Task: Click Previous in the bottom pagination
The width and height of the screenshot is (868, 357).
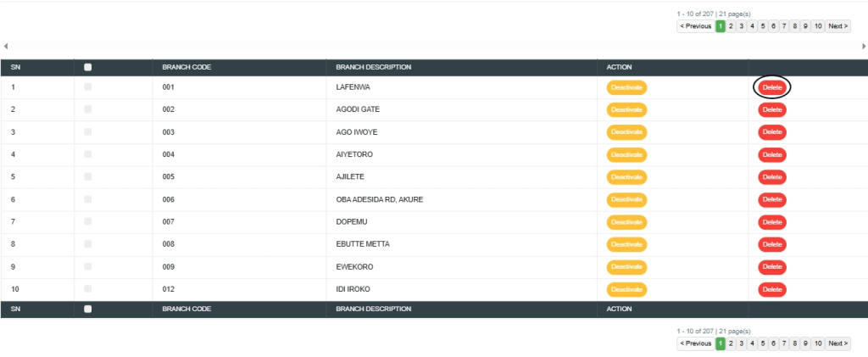Action: point(695,343)
